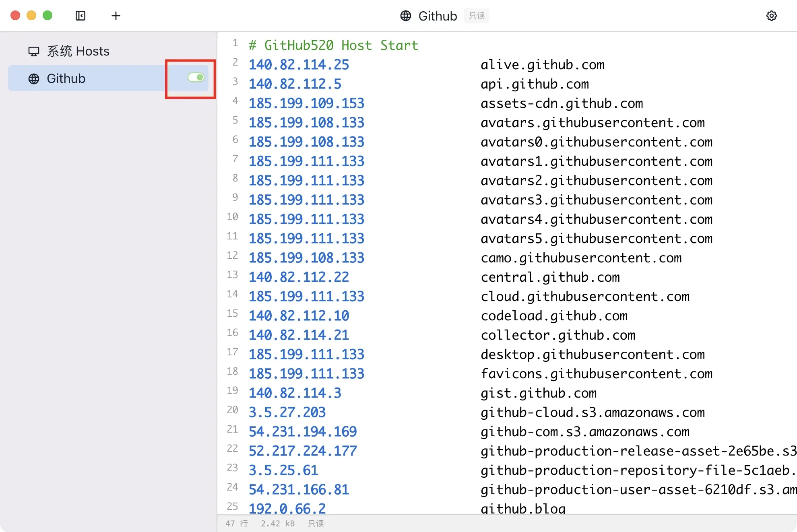
Task: Click the globe icon beside Github in sidebar
Action: coord(34,78)
